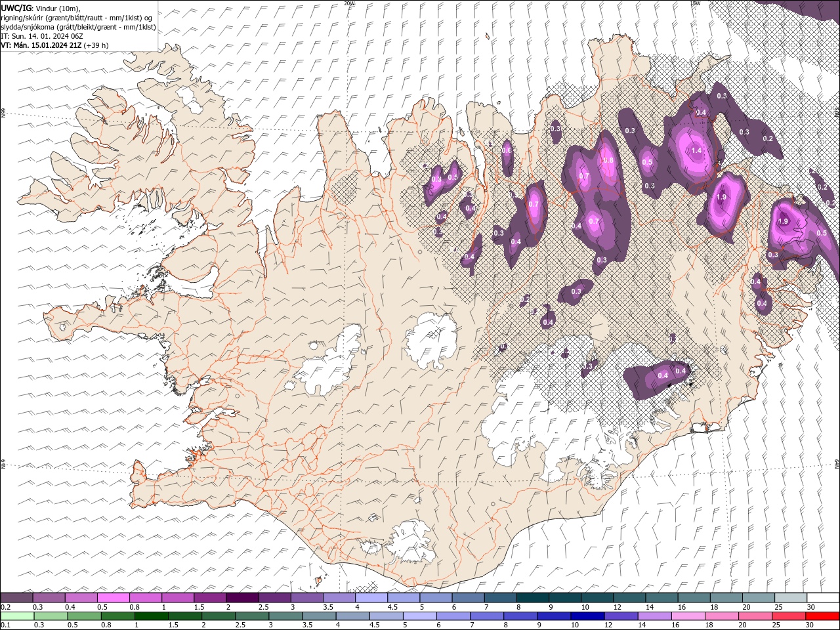Click the 'slydda/snjókoma' legend description line
Screen dimensions: 840x630
click(79, 27)
